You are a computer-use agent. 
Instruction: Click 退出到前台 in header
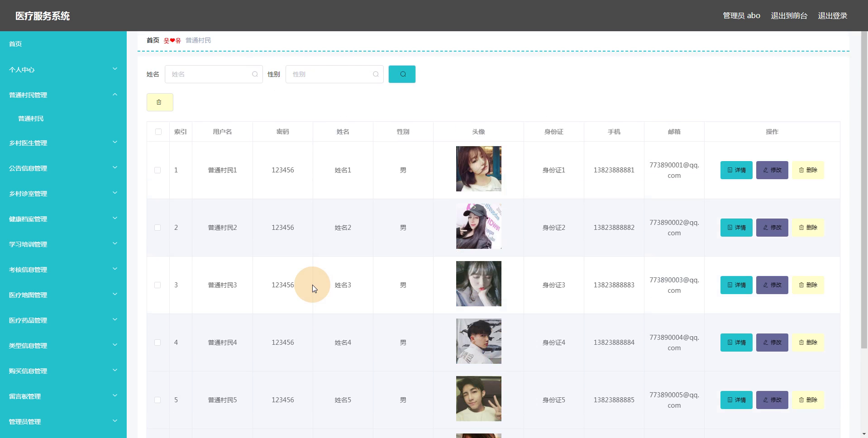click(x=789, y=15)
